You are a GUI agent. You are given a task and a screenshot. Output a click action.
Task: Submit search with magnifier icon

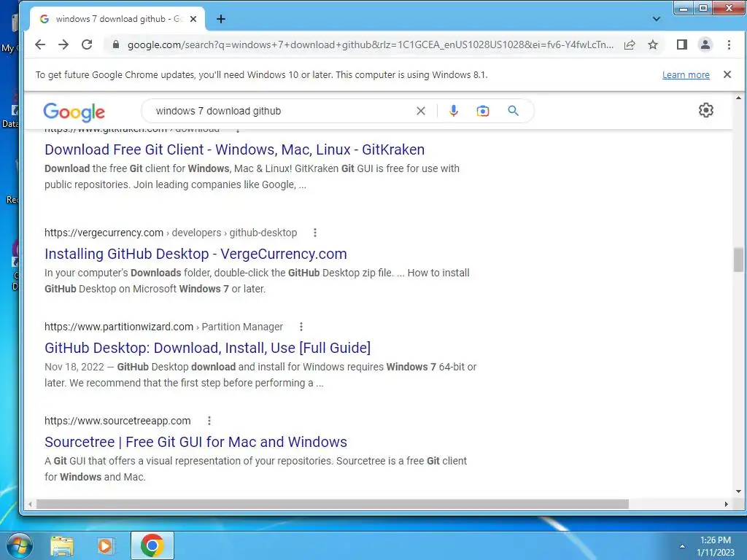(513, 111)
